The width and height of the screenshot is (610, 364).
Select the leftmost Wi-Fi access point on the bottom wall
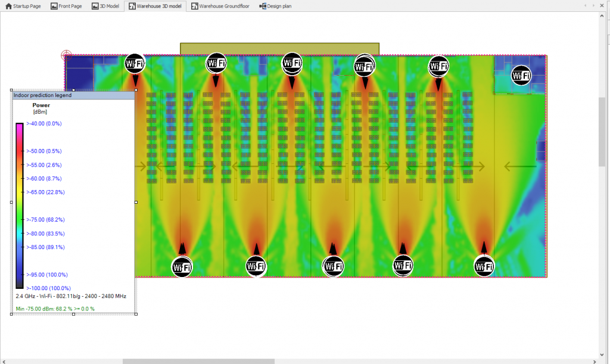coord(182,267)
